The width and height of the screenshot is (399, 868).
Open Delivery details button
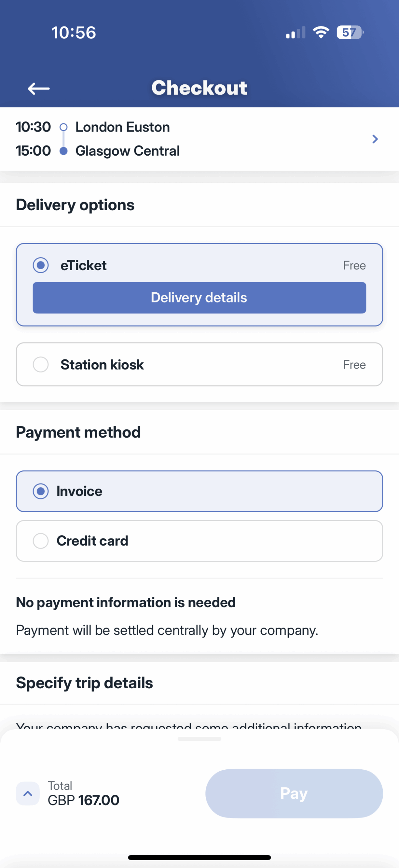click(199, 298)
